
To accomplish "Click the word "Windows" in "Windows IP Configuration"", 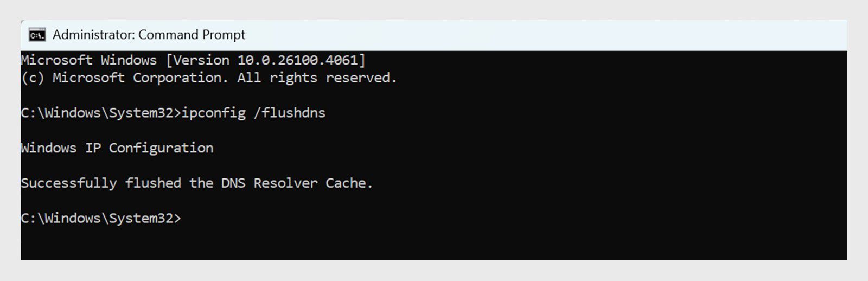I will point(49,148).
